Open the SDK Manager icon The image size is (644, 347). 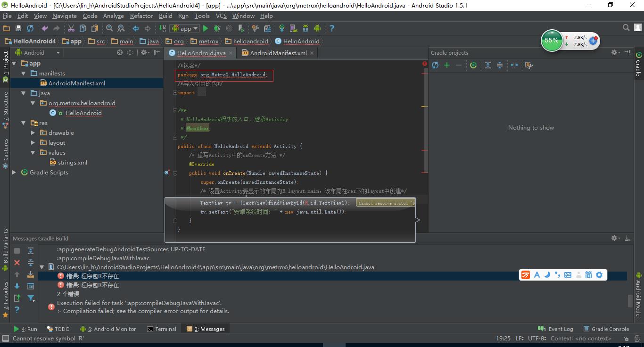pyautogui.click(x=305, y=28)
